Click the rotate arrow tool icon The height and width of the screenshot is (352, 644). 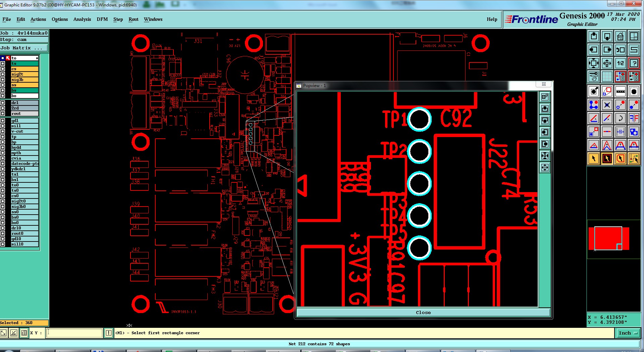click(x=620, y=118)
